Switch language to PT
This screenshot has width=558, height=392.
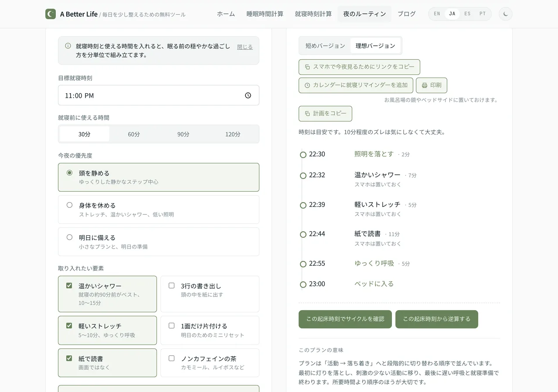483,14
